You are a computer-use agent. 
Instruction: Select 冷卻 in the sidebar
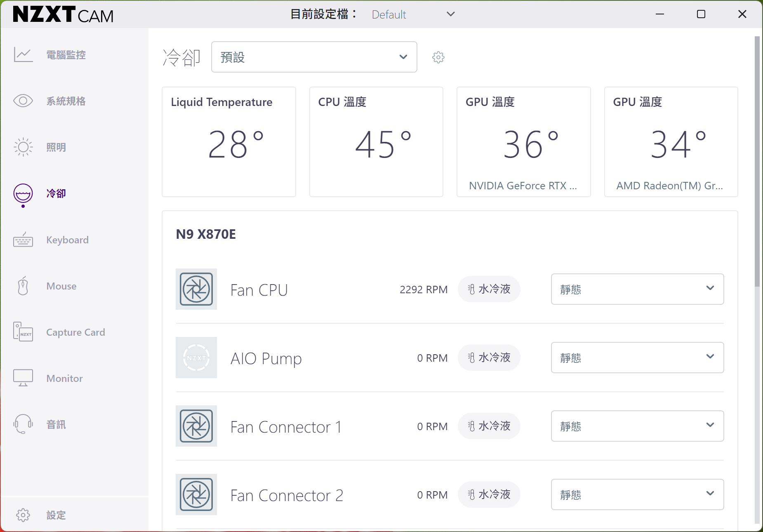coord(56,193)
